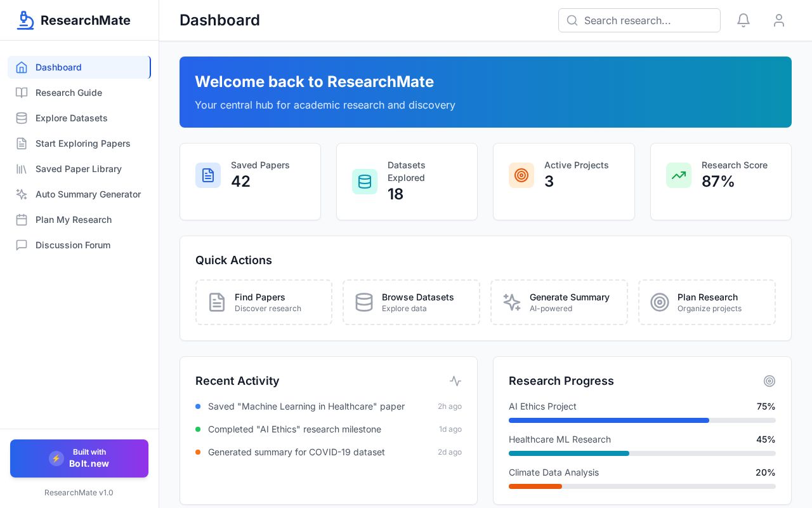Click the Welcome back to ResearchMate banner
The height and width of the screenshot is (508, 812).
[485, 92]
